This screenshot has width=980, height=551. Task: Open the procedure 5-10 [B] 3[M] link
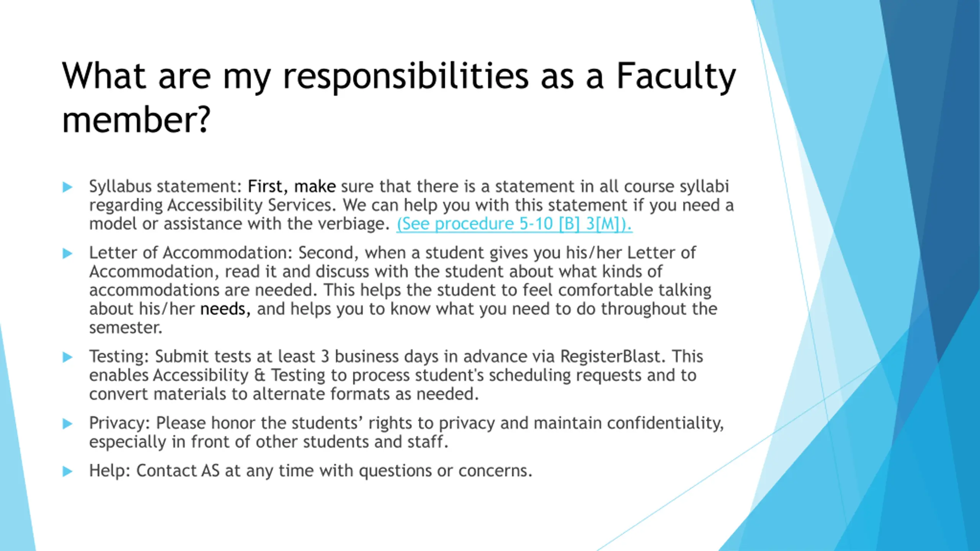tap(514, 224)
